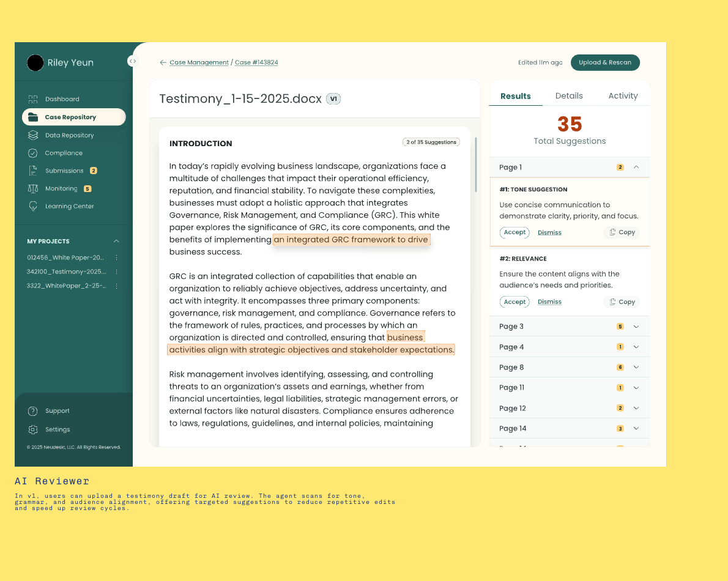Expand the Page 4 suggestions
Image resolution: width=728 pixels, height=581 pixels.
click(x=636, y=347)
